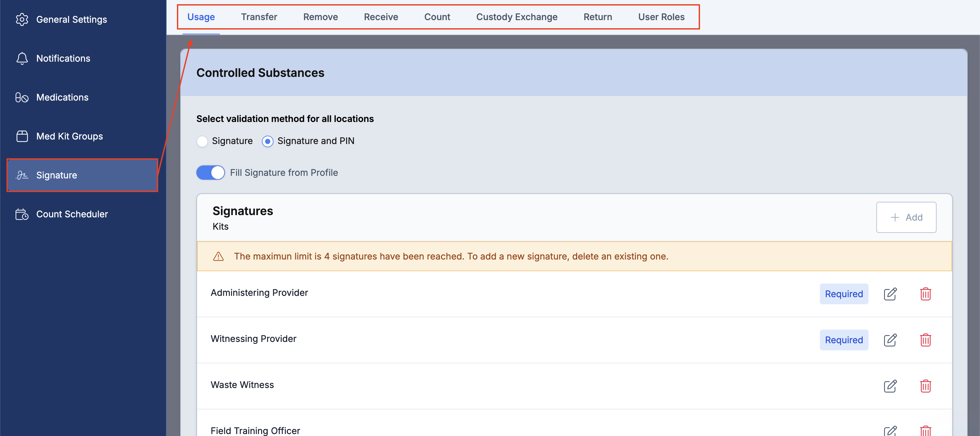
Task: Click the Notifications bell icon
Action: (22, 58)
